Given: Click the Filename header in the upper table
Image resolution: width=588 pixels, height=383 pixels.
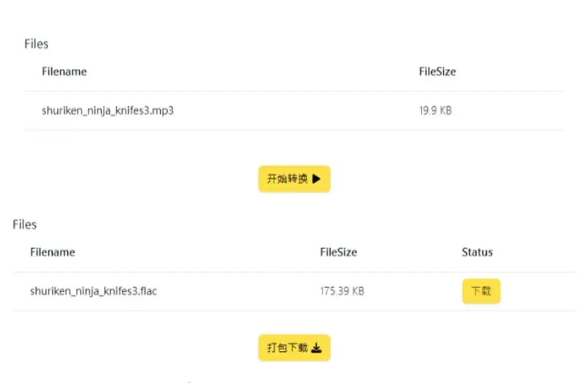Looking at the screenshot, I should tap(64, 72).
